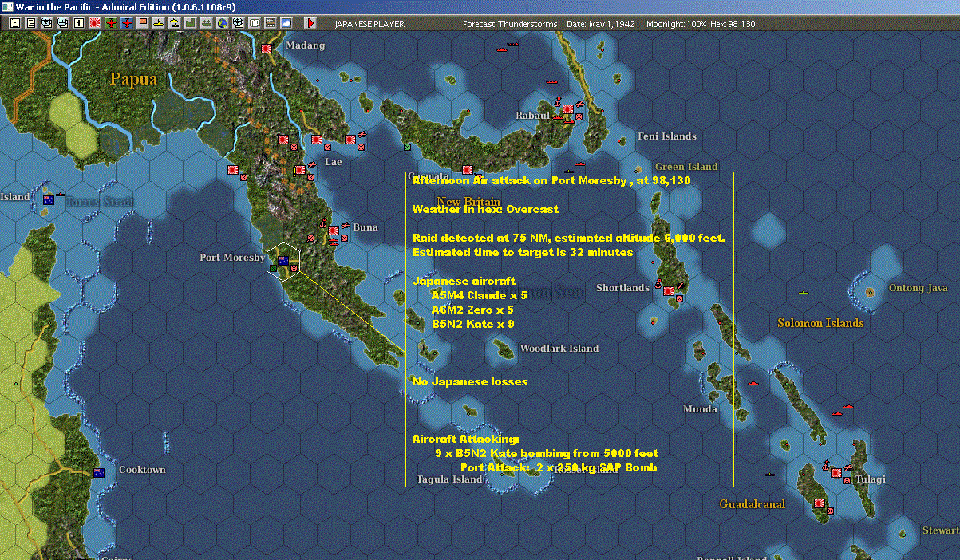Viewport: 960px width, 560px height.
Task: Select the Japanese base flag at Madang
Action: point(267,48)
